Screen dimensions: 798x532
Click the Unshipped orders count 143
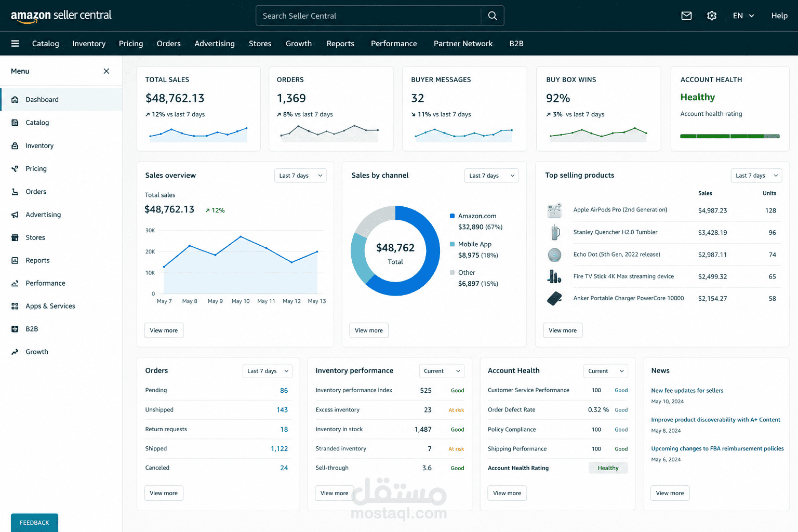pyautogui.click(x=282, y=410)
